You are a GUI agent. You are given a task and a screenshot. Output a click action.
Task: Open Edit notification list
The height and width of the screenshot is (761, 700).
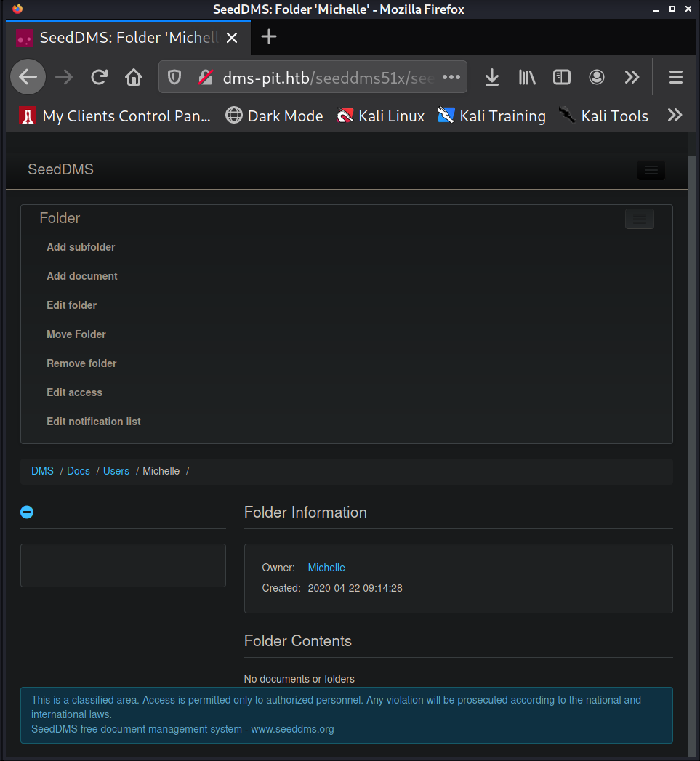(x=94, y=422)
